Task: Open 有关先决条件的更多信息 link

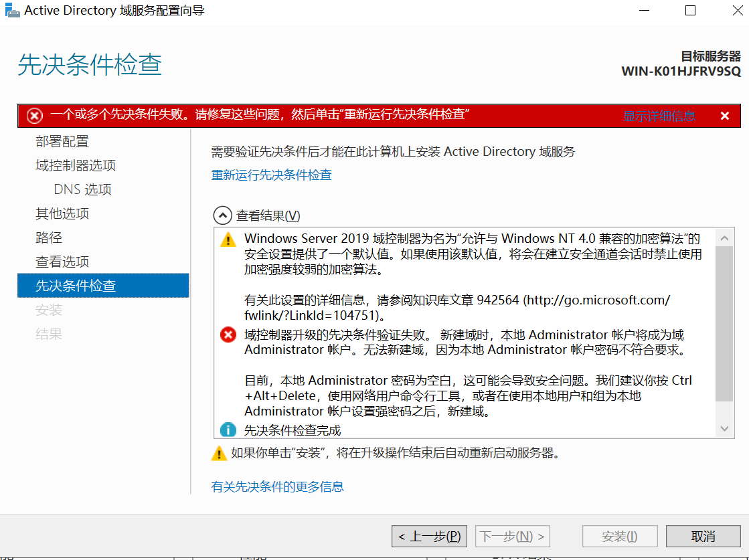Action: (277, 486)
